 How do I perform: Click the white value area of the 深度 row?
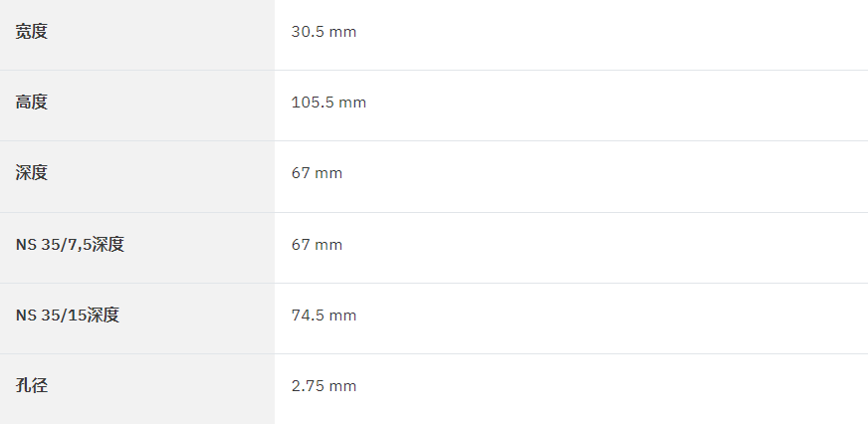(571, 176)
